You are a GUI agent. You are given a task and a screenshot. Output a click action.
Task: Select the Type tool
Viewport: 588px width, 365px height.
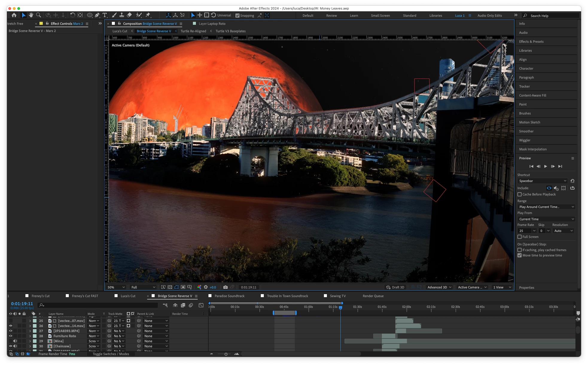(x=105, y=15)
